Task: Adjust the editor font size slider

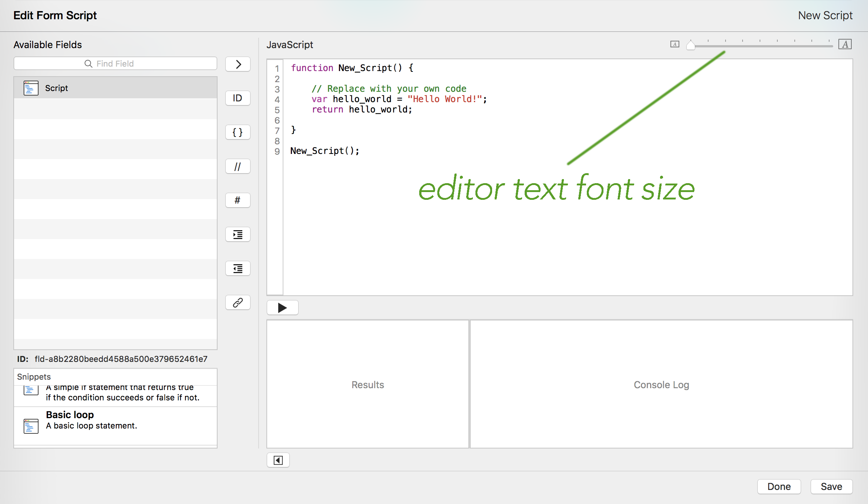Action: 691,46
